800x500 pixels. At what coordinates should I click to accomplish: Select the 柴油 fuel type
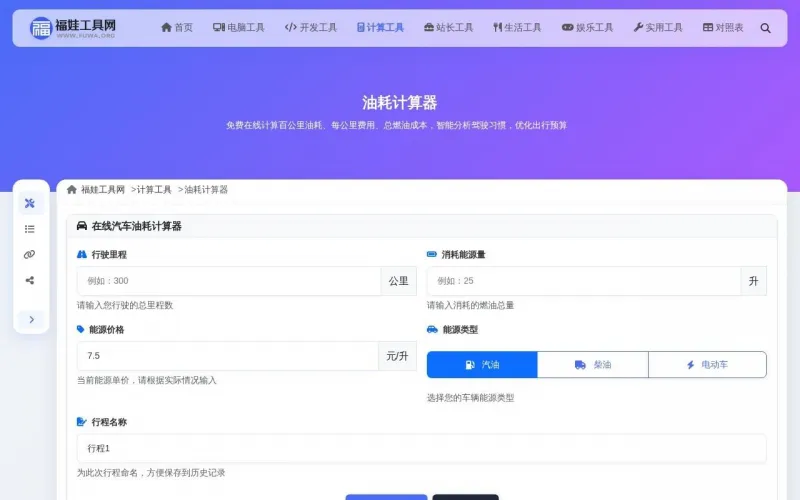(x=593, y=364)
